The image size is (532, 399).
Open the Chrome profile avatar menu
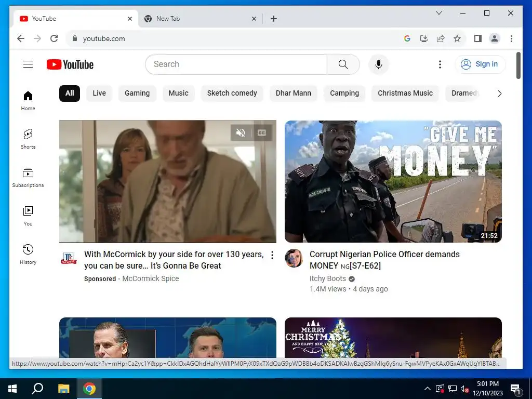coord(495,38)
